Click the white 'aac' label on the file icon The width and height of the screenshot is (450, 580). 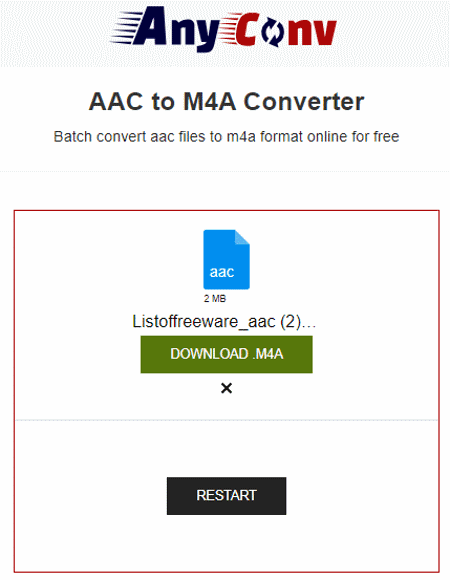coord(222,272)
